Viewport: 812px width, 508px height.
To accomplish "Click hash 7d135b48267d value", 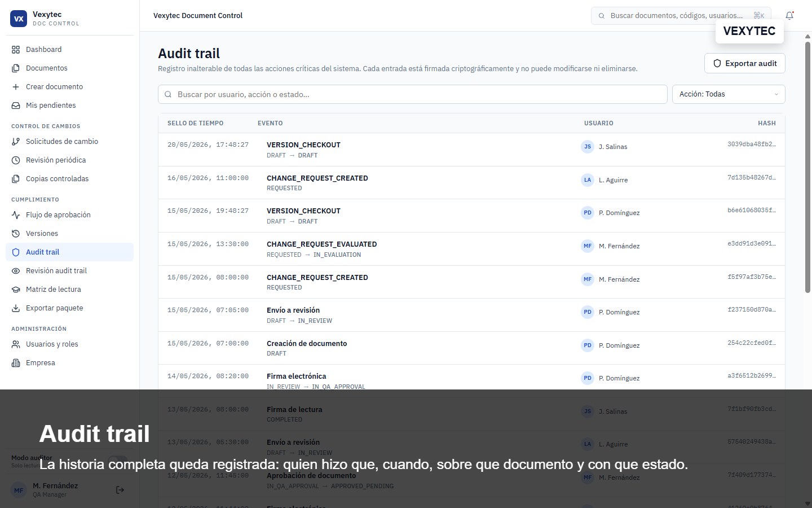I will 752,178.
